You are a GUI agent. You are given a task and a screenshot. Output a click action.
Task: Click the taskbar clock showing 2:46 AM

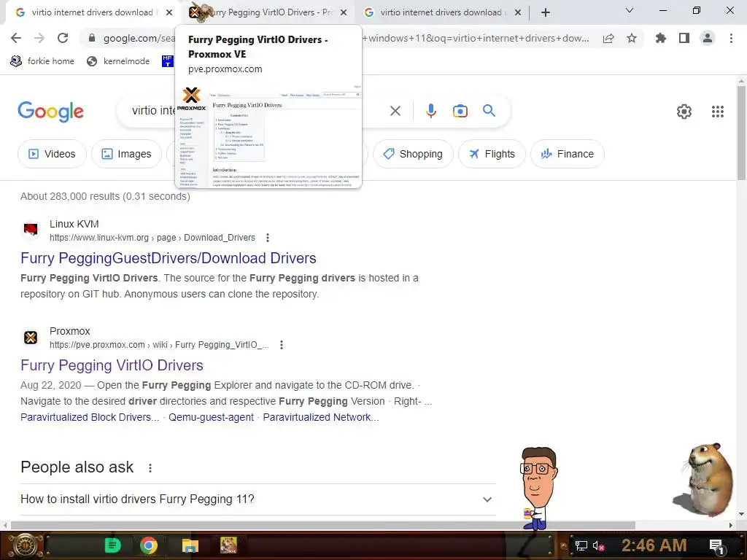point(654,545)
